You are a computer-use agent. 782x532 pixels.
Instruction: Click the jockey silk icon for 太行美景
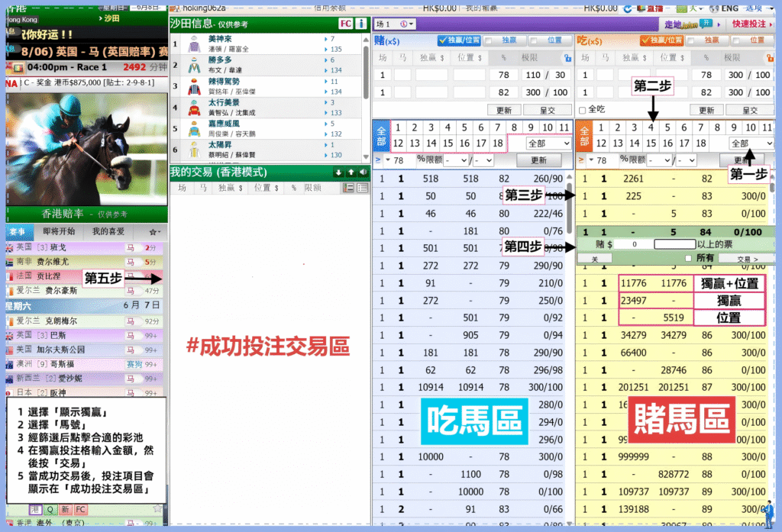[194, 108]
